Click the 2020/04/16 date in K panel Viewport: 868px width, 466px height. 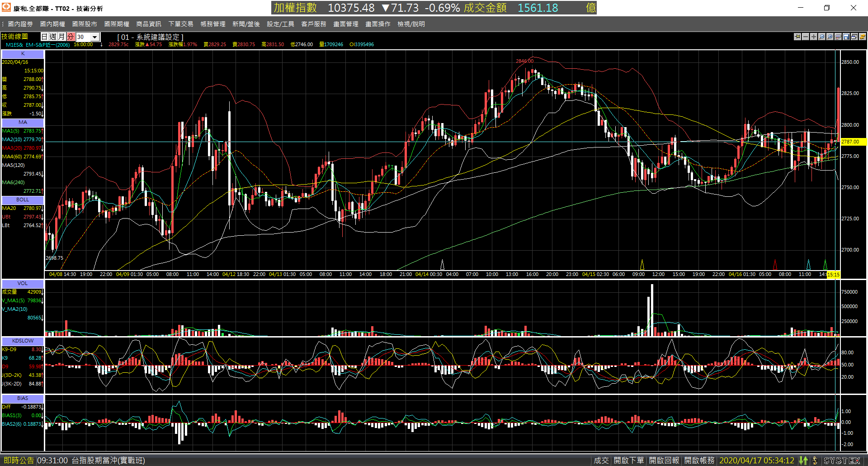tap(15, 62)
